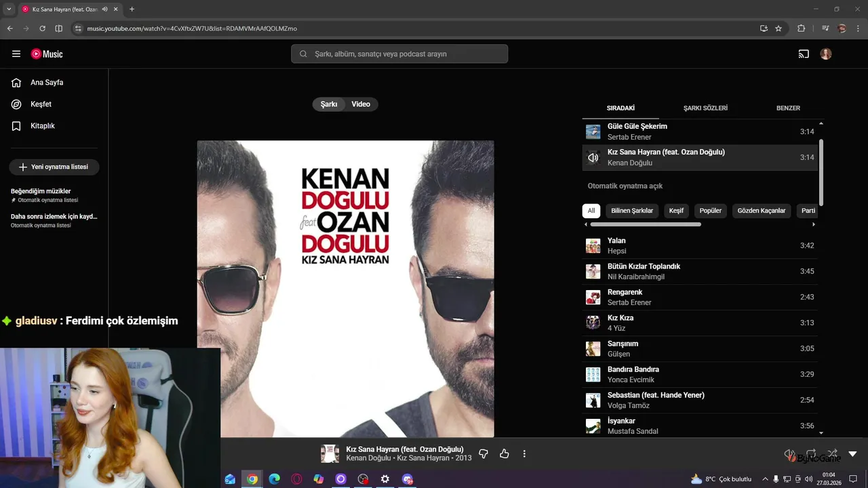
Task: Toggle repeat mode in player bar
Action: click(811, 453)
